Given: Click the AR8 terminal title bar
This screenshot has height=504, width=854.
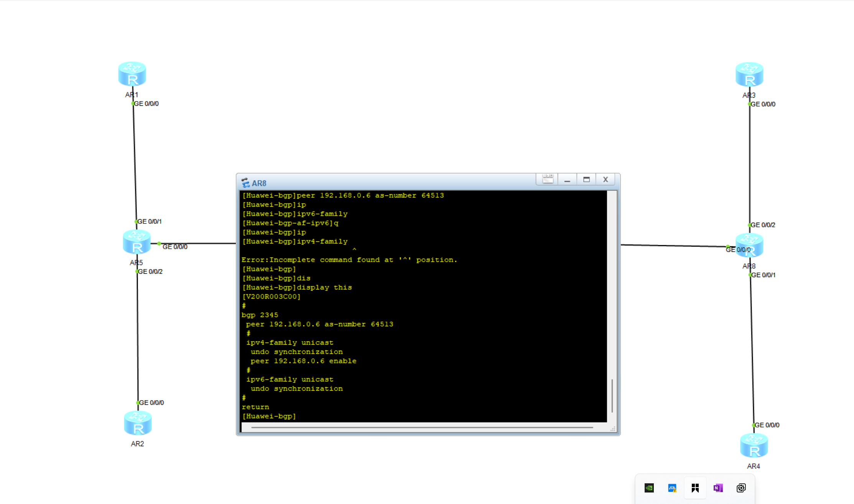Looking at the screenshot, I should [383, 183].
